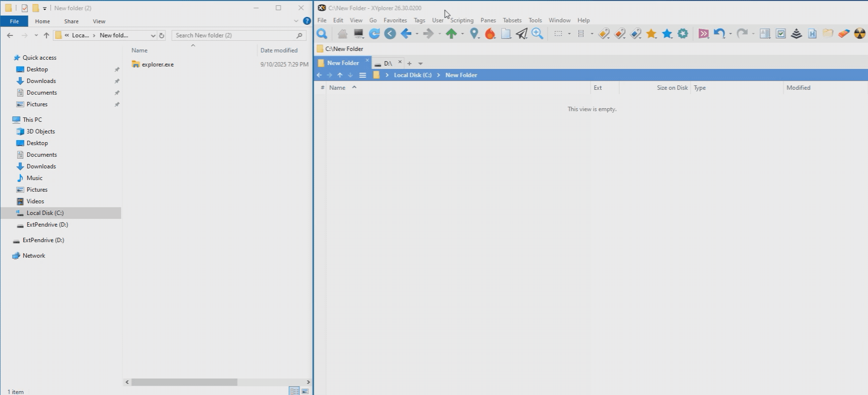The width and height of the screenshot is (868, 395).
Task: Toggle the checkmark selection icon in XYplorer
Action: pyautogui.click(x=781, y=33)
